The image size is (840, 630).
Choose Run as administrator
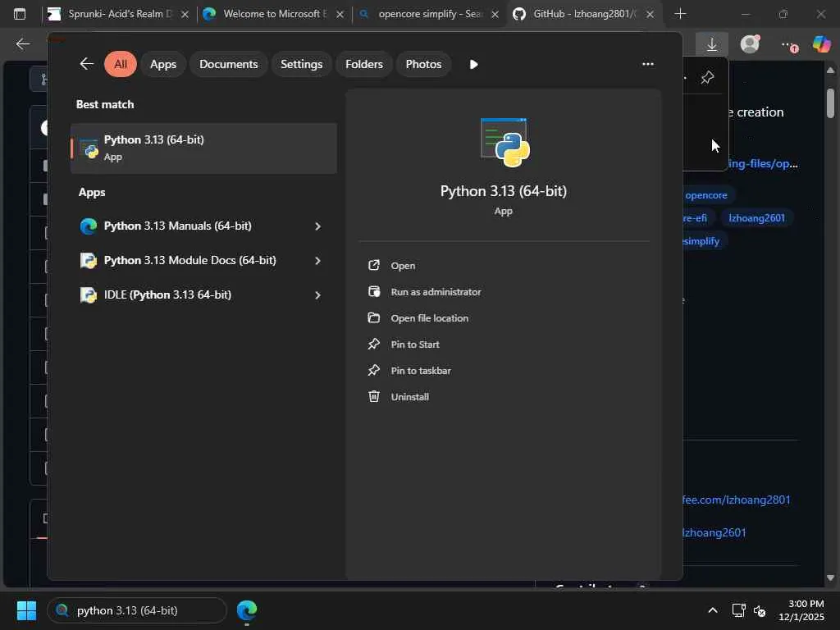tap(436, 292)
